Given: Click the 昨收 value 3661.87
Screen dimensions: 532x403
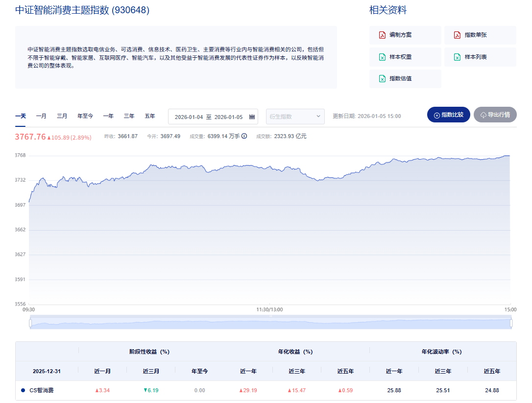Looking at the screenshot, I should tap(127, 136).
